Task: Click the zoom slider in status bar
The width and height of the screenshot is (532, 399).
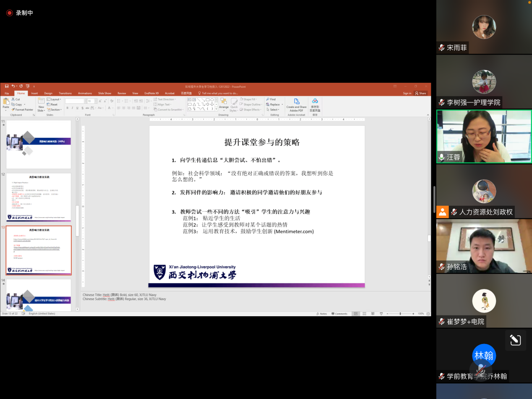Action: point(400,314)
